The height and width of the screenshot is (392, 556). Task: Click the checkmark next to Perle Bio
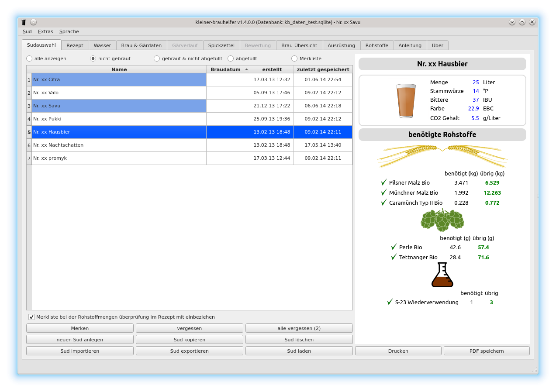coord(394,247)
